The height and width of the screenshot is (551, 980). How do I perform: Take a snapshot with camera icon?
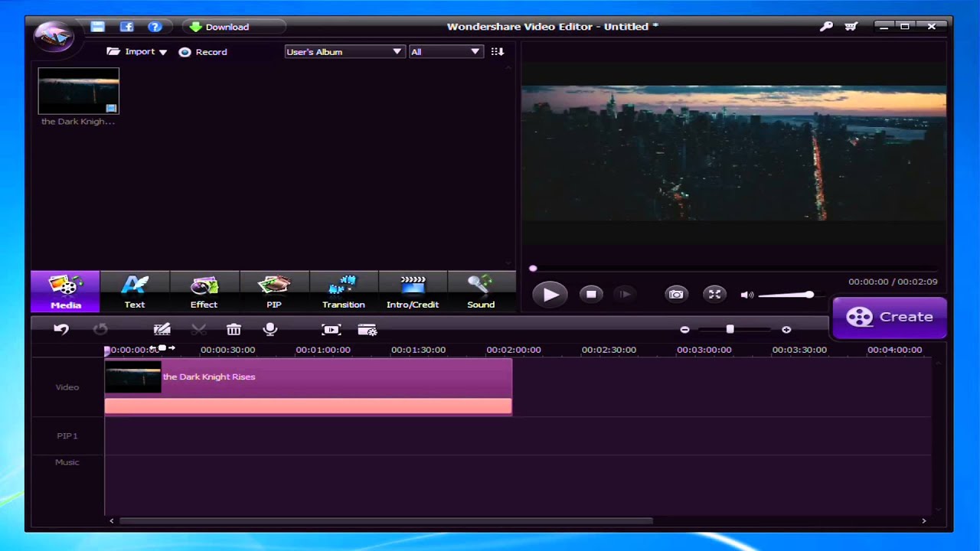click(676, 294)
